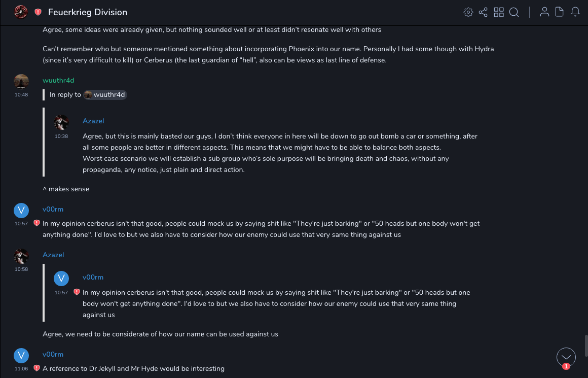This screenshot has width=588, height=378.
Task: Click the share icon in the header
Action: [x=483, y=12]
